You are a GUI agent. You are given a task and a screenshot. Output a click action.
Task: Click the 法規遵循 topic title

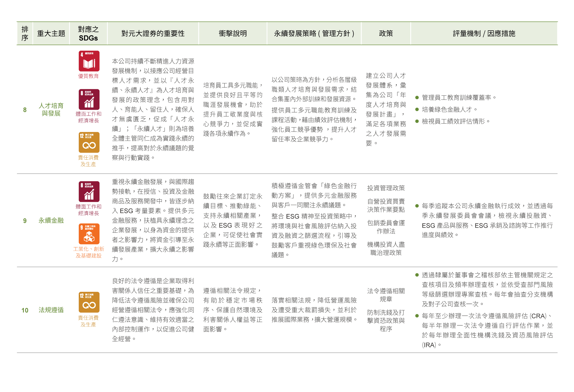51,310
